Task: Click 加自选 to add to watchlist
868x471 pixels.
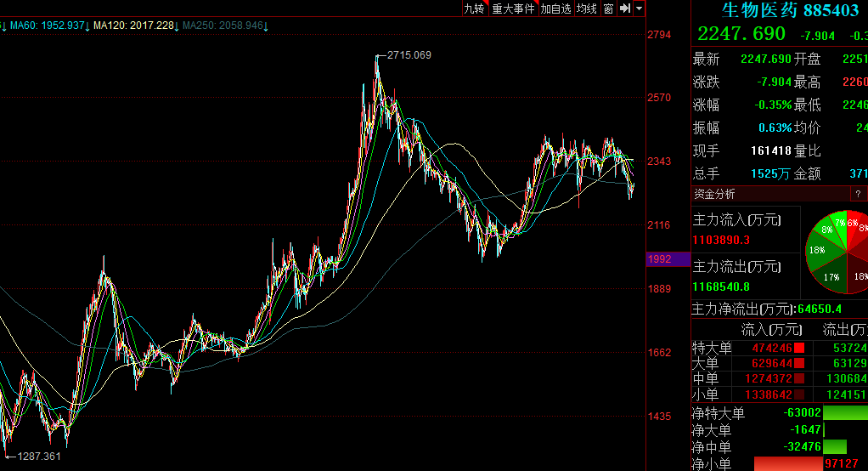Action: [555, 9]
